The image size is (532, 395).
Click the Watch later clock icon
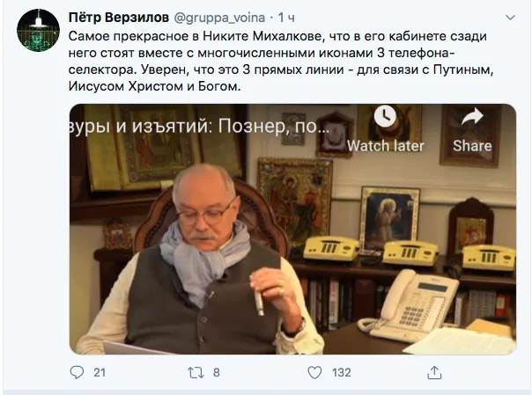tap(385, 116)
